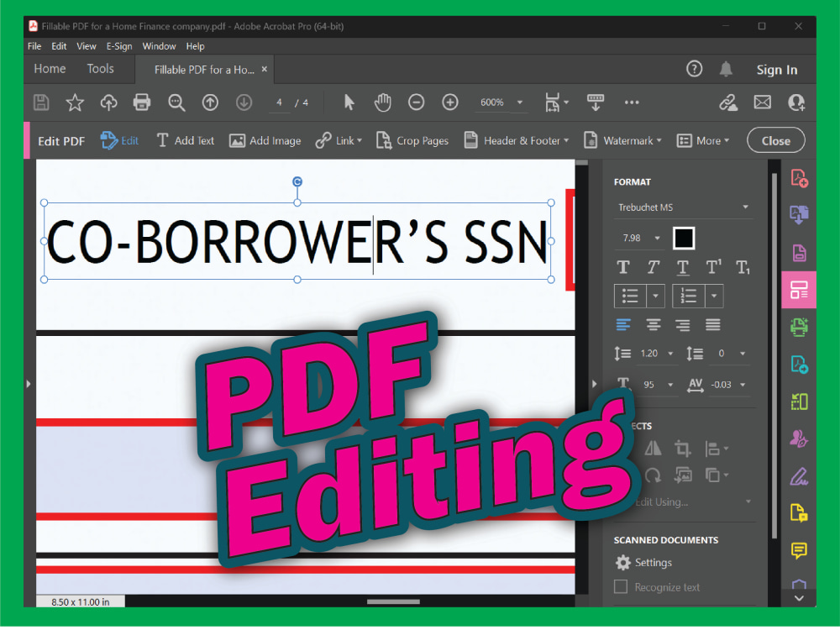The width and height of the screenshot is (840, 630).
Task: Zoom out with minus circle icon
Action: click(x=417, y=102)
